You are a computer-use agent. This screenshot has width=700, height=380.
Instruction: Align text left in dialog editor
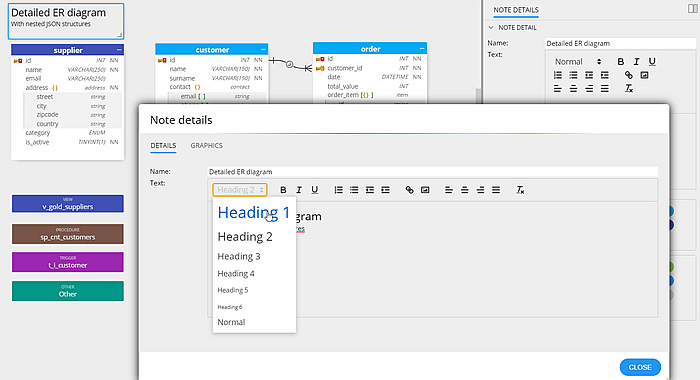(449, 190)
